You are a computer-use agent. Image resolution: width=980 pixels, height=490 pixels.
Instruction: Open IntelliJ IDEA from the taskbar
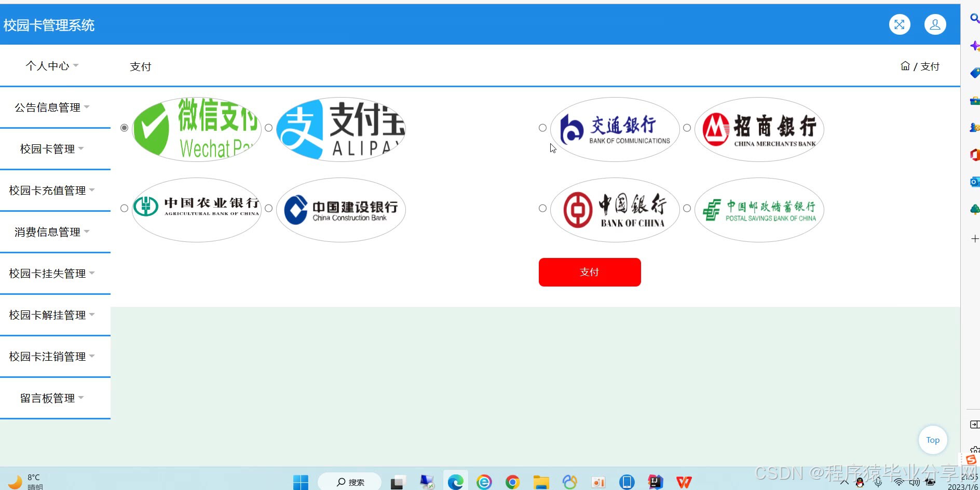pos(656,482)
